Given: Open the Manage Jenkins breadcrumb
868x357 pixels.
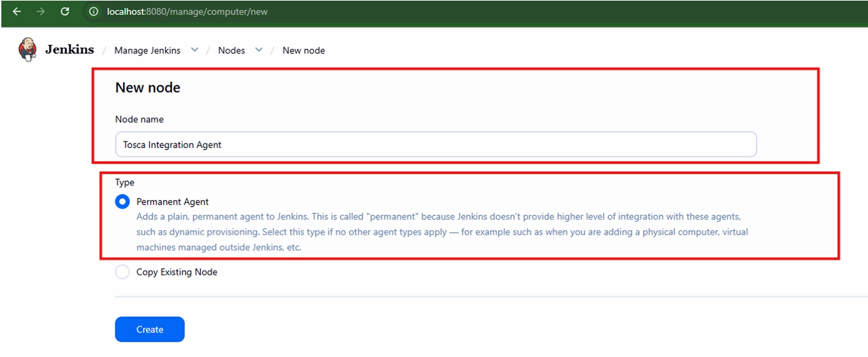Looking at the screenshot, I should click(x=147, y=51).
